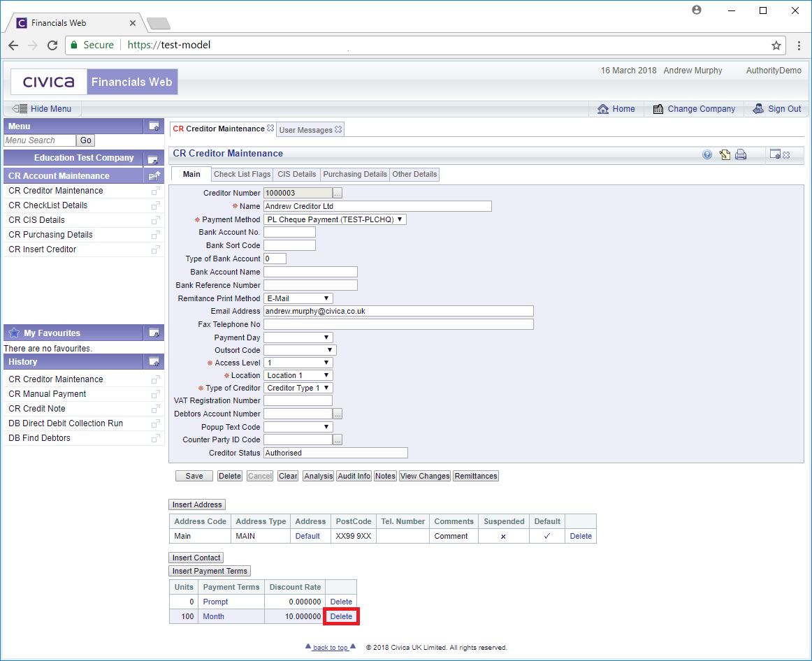Screen dimensions: 812x661
Task: Open the Prompt payment terms link
Action: [215, 602]
